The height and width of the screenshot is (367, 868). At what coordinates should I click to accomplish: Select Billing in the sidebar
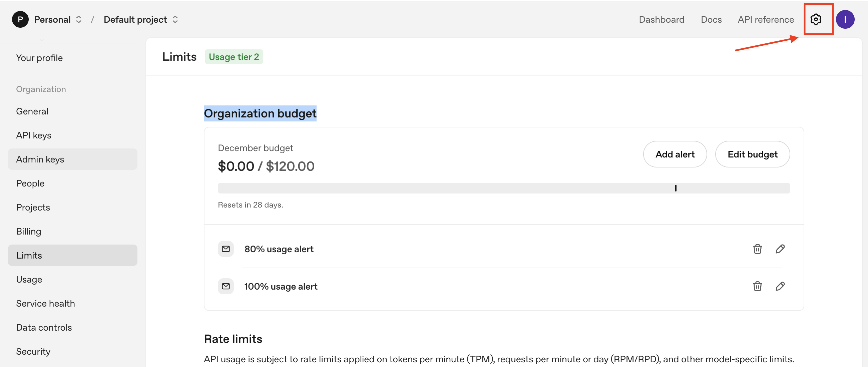(29, 231)
